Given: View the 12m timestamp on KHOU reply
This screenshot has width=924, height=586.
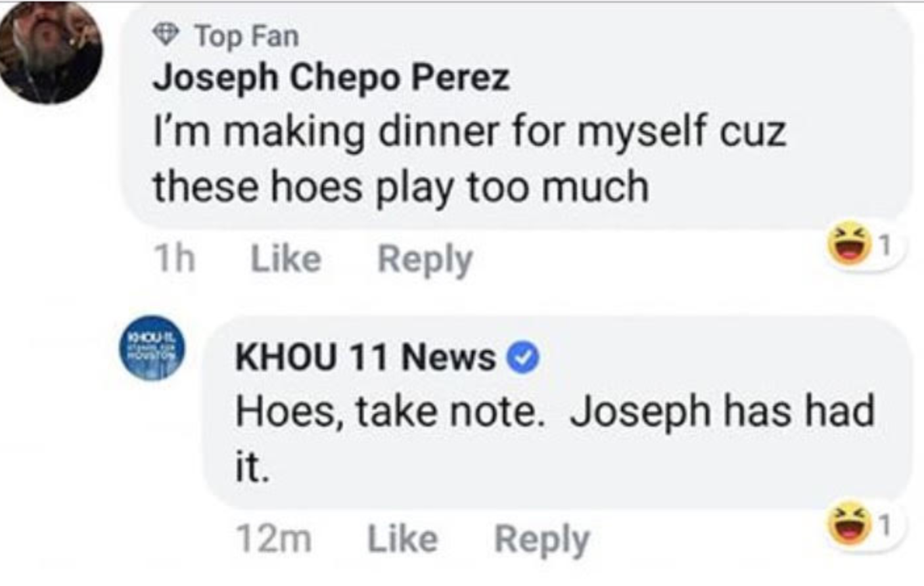Looking at the screenshot, I should tap(274, 539).
